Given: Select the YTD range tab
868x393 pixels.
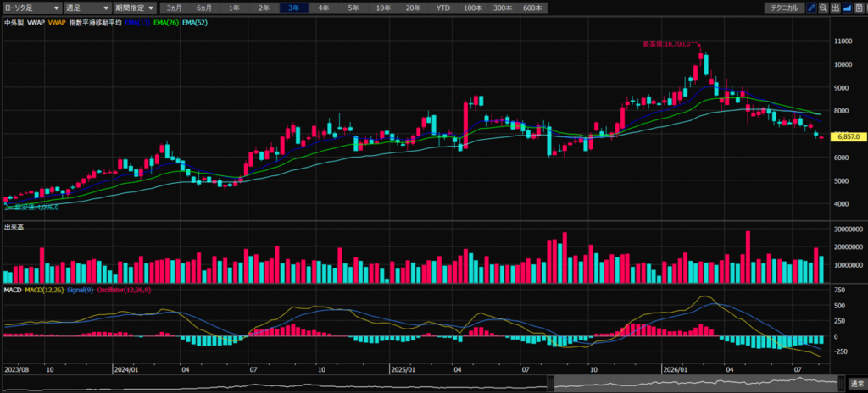Looking at the screenshot, I should coord(442,8).
